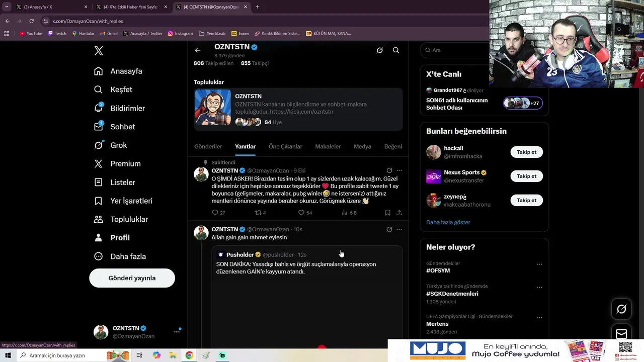Open the Chrome tab search dropdown

6,7
